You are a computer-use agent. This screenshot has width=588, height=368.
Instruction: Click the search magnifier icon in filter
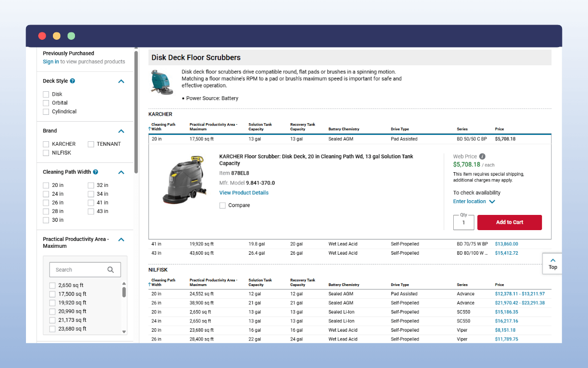coord(111,269)
